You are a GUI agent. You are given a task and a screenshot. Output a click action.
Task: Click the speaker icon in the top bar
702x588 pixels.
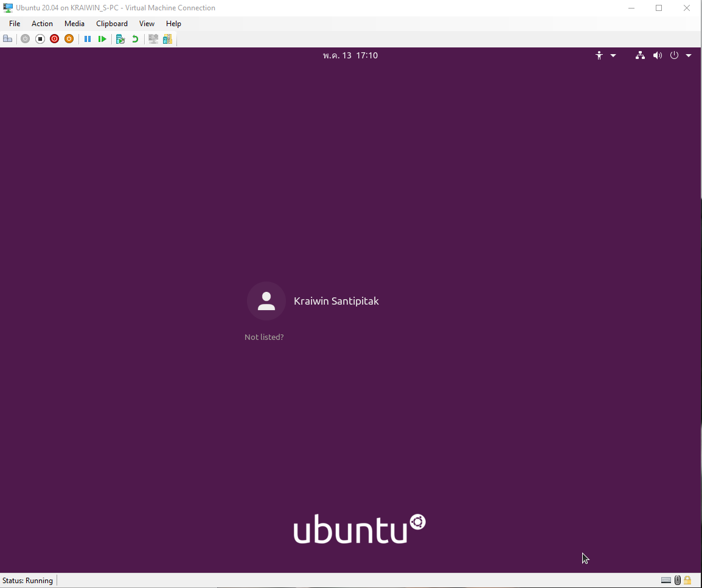tap(658, 55)
